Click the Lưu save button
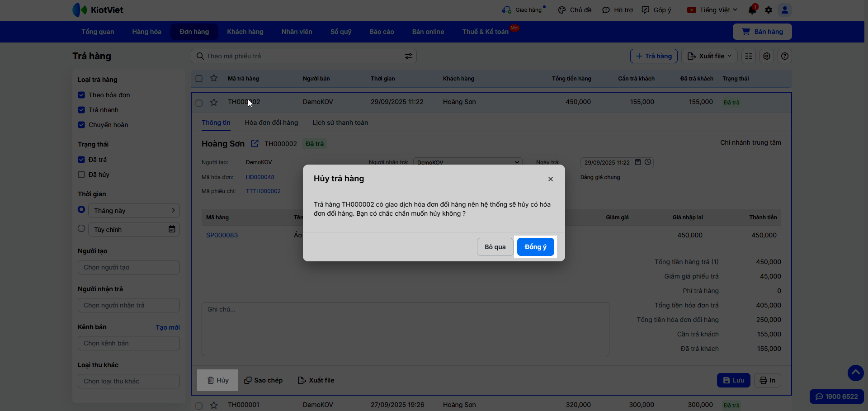Screen dimensions: 868x411 click(734, 380)
